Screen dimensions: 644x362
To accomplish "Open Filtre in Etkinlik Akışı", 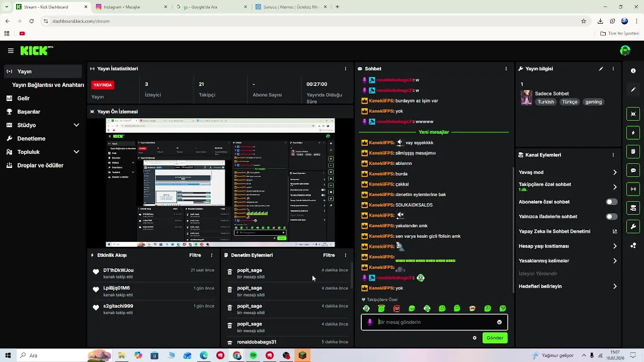I will click(195, 255).
